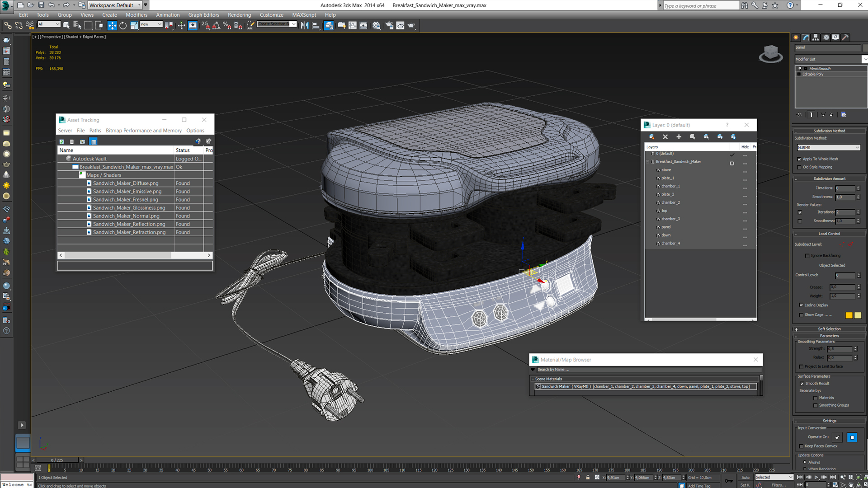Screen dimensions: 868x488
Task: Enable Old Style Mapping checkbox
Action: (799, 167)
